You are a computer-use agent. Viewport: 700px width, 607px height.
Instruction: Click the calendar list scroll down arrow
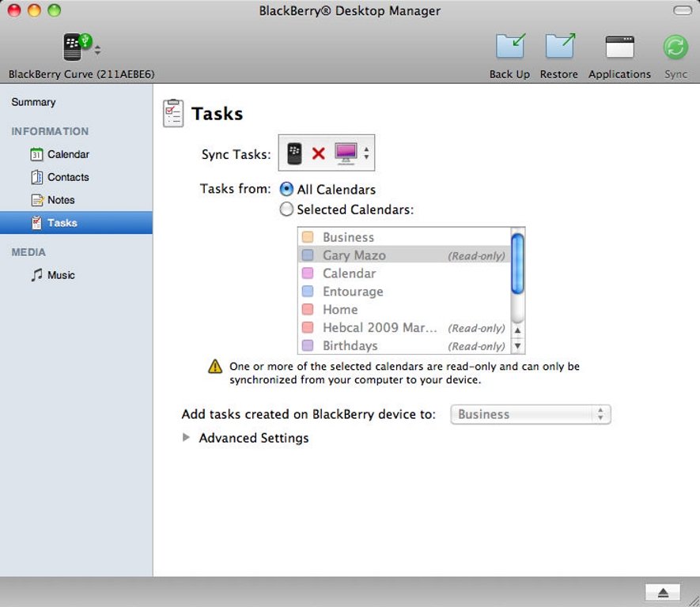(x=517, y=345)
